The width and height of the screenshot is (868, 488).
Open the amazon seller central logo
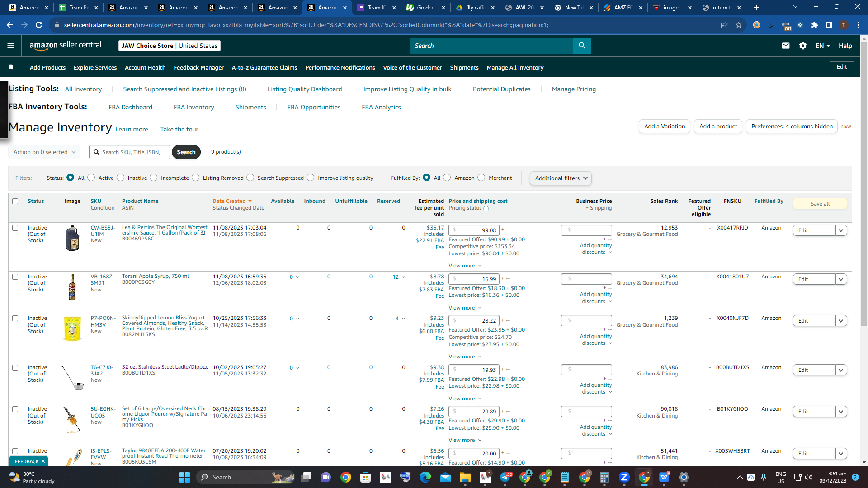coord(66,45)
